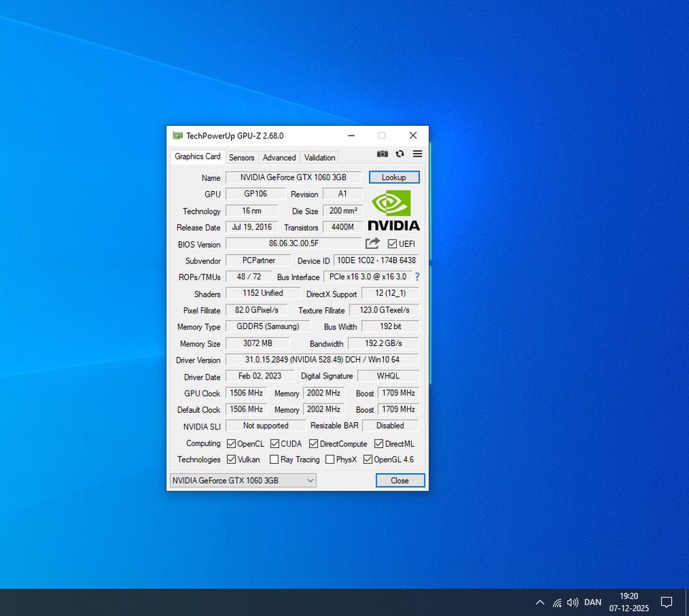The width and height of the screenshot is (689, 616).
Task: Open the network icon in system tray
Action: tap(557, 602)
